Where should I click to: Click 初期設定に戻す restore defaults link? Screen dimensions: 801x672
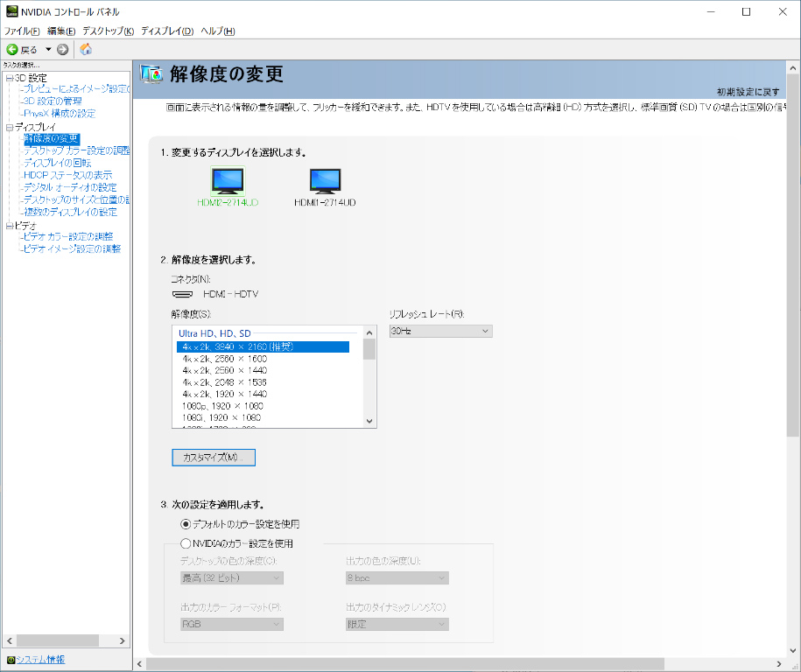748,92
